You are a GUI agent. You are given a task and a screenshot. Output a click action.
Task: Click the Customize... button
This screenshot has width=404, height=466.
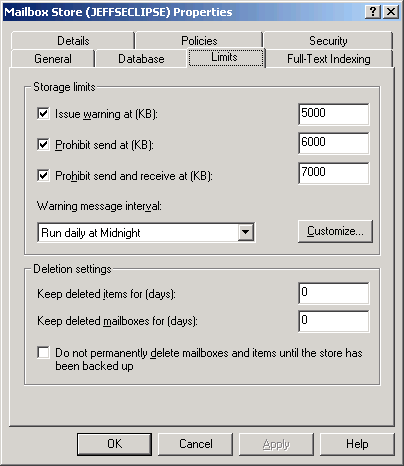click(335, 231)
